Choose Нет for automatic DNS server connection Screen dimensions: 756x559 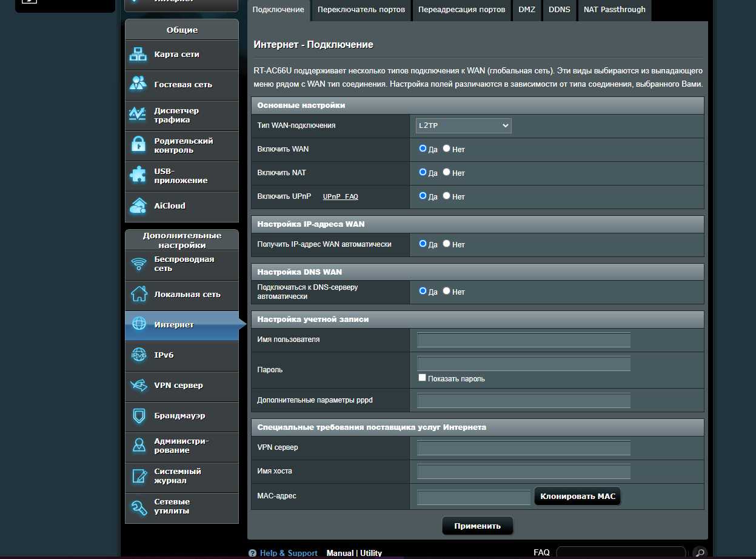(x=447, y=291)
